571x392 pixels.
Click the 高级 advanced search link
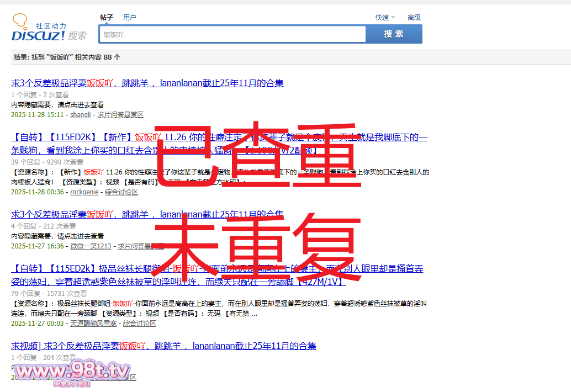coord(414,18)
